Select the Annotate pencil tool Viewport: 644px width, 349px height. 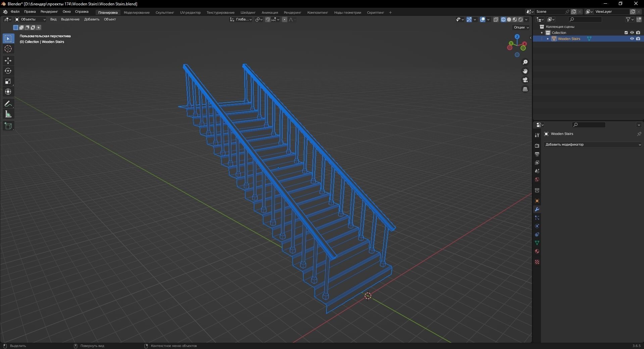coord(8,104)
